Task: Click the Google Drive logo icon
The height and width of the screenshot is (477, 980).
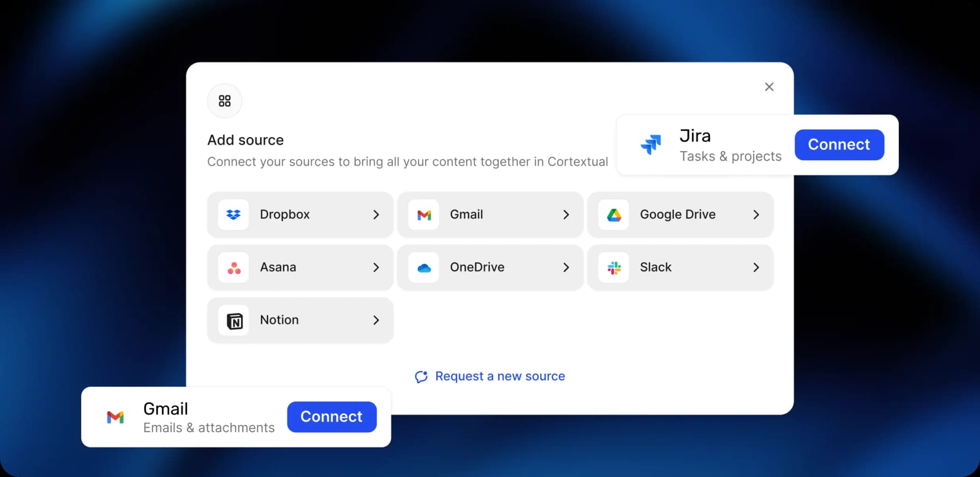Action: 614,215
